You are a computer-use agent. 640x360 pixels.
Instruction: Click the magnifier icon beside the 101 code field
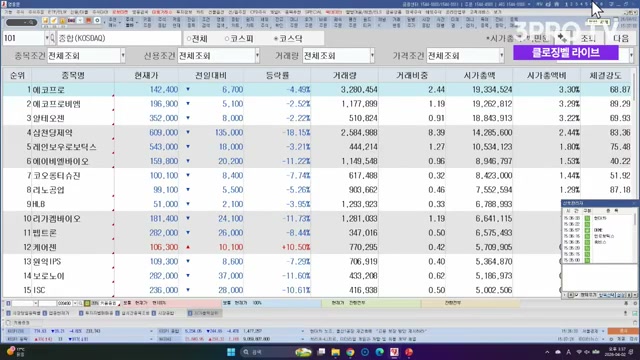[52, 38]
